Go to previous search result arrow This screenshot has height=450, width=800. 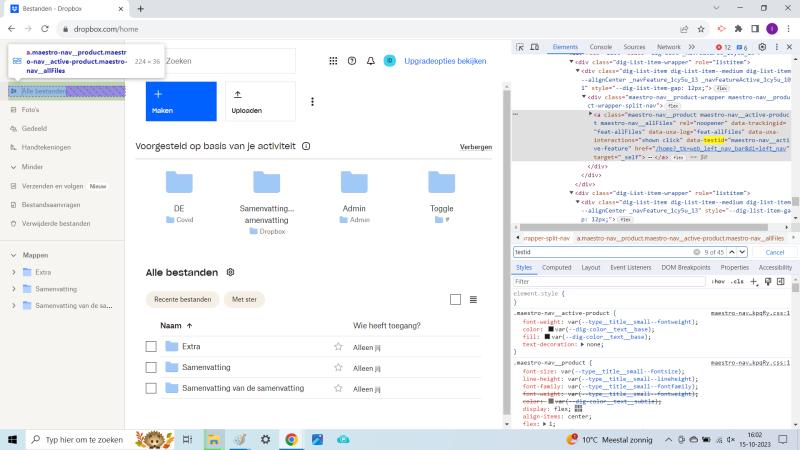(732, 252)
